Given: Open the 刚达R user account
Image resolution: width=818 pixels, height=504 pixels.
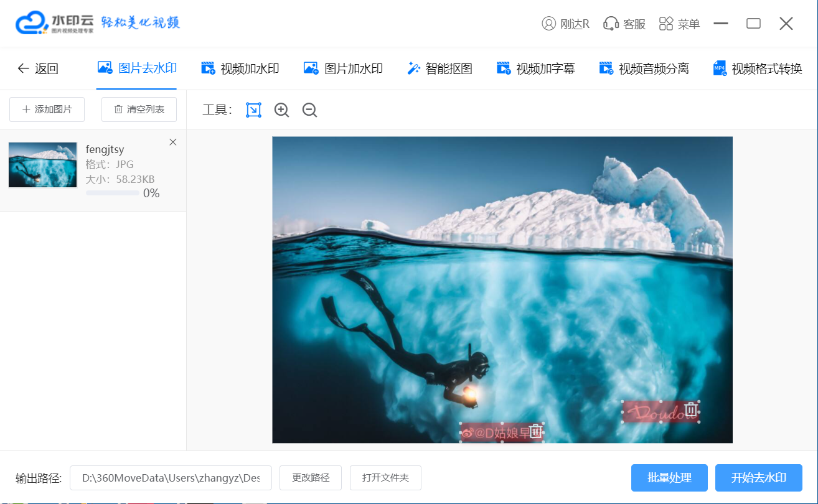Looking at the screenshot, I should pyautogui.click(x=565, y=24).
